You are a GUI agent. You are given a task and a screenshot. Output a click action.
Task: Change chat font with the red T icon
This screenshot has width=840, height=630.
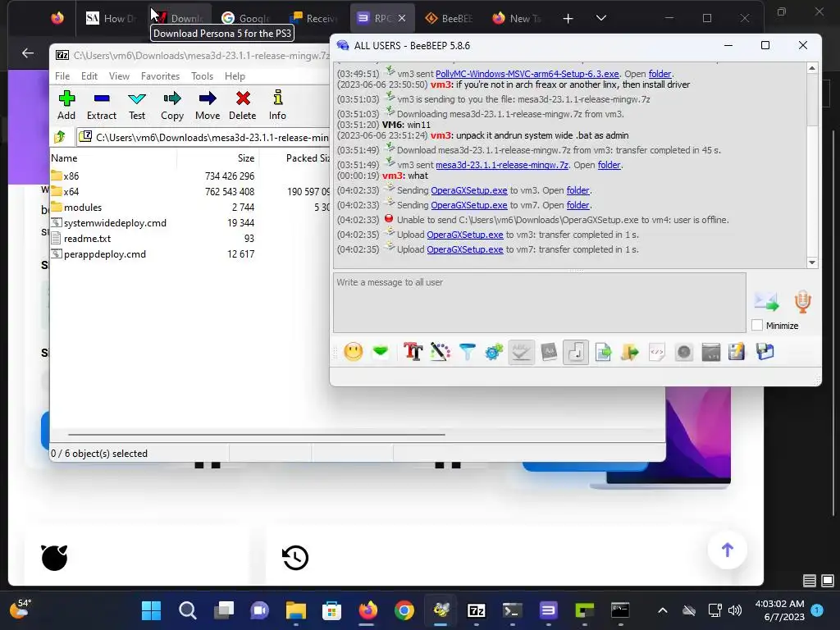[x=413, y=352]
